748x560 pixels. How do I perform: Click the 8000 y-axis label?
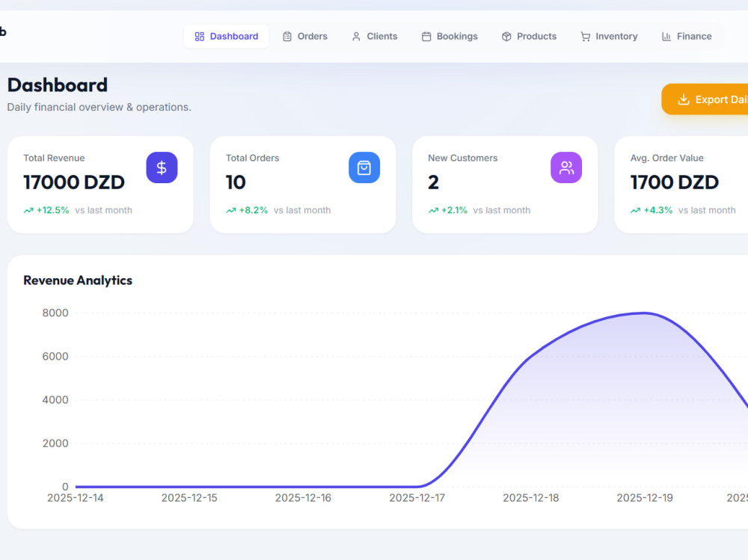click(x=55, y=313)
